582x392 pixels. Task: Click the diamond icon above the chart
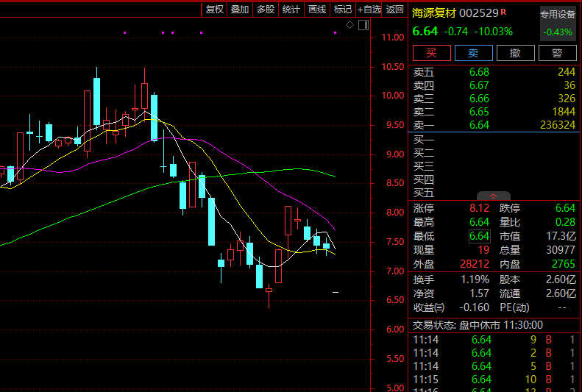[349, 25]
